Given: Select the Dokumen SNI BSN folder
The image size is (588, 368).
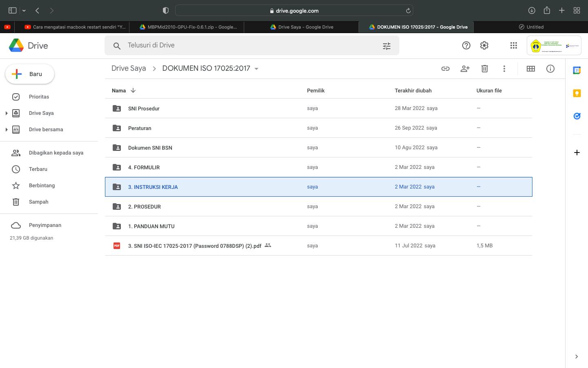Looking at the screenshot, I should [x=318, y=148].
